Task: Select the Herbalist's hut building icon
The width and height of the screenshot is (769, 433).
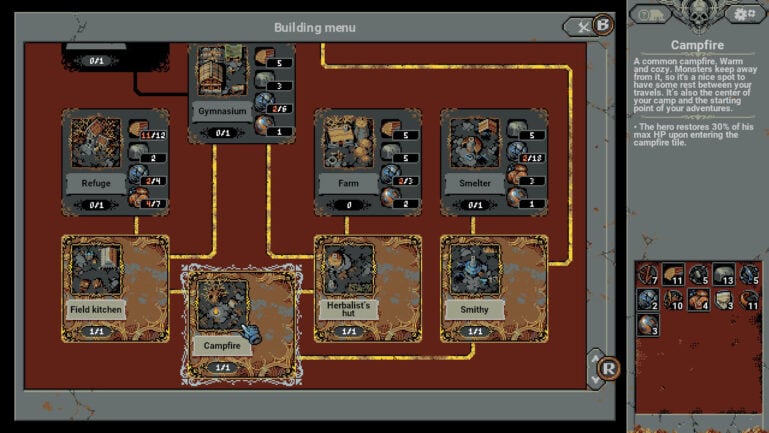Action: click(x=347, y=270)
